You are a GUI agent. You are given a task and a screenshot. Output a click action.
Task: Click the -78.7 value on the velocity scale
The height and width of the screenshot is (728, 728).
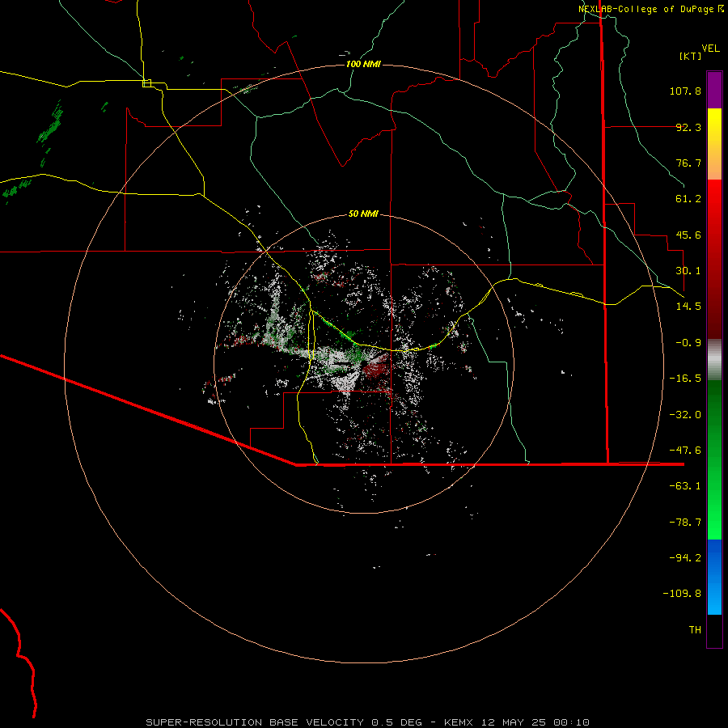(685, 523)
